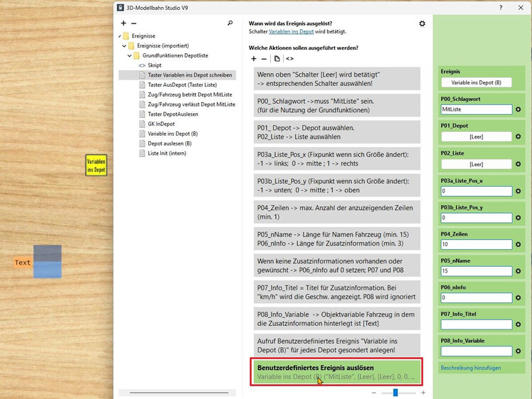Collapse Grundfunktionen Depotliste folder
The width and height of the screenshot is (532, 399).
pos(129,55)
